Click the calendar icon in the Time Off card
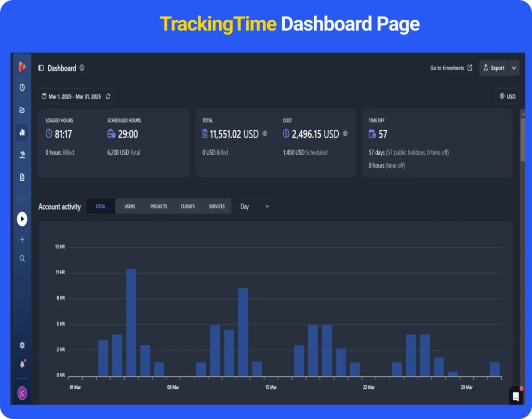This screenshot has width=532, height=419. [372, 134]
